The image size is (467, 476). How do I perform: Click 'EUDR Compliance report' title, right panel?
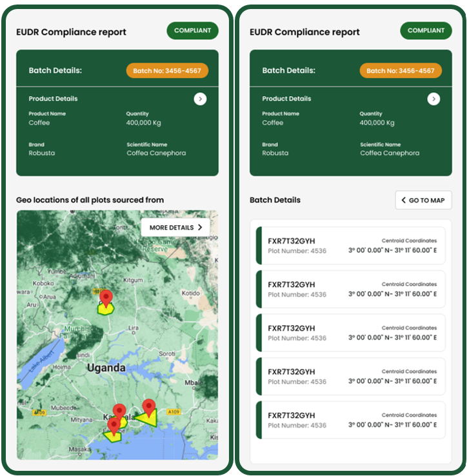point(304,32)
